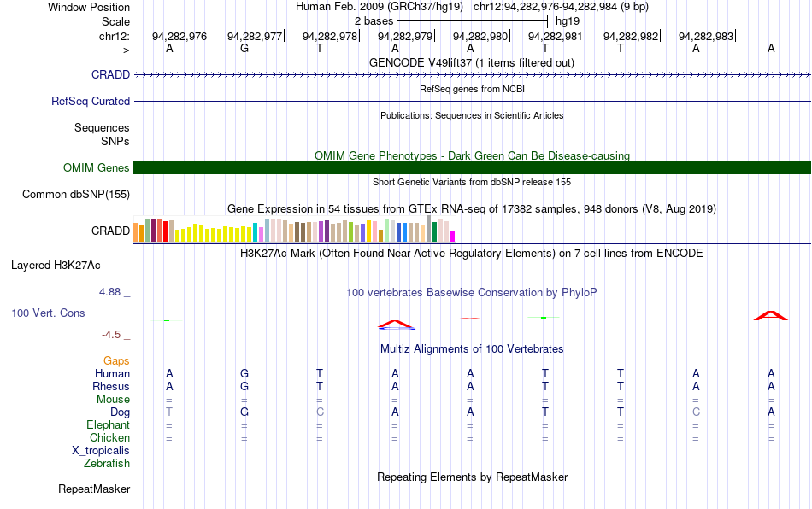
Task: Click the '--->' strand direction arrow label
Action: click(121, 50)
